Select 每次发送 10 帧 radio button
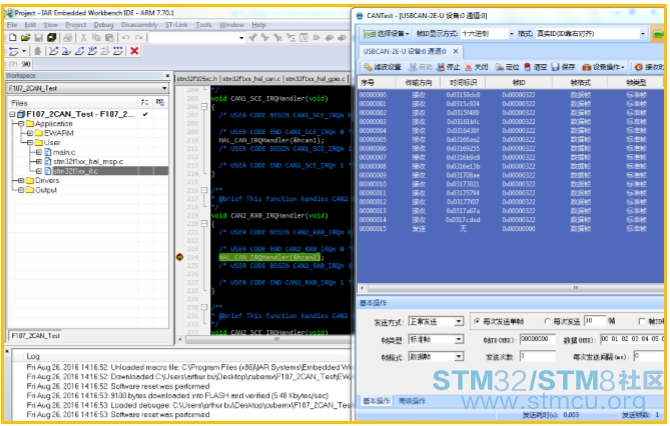 pyautogui.click(x=547, y=321)
